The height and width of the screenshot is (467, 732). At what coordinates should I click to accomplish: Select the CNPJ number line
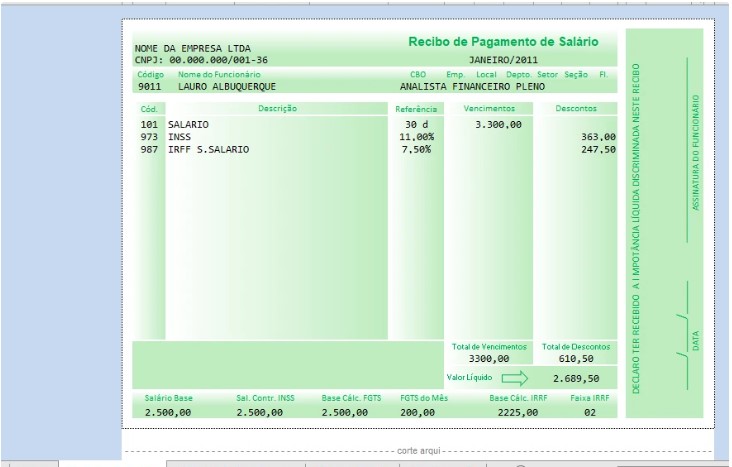pyautogui.click(x=201, y=60)
